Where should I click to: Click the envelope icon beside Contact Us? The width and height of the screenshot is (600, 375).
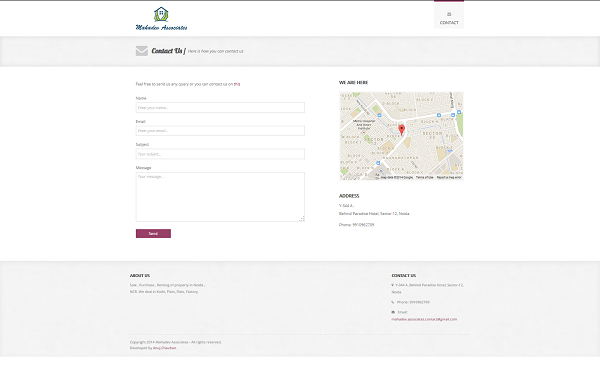[142, 51]
